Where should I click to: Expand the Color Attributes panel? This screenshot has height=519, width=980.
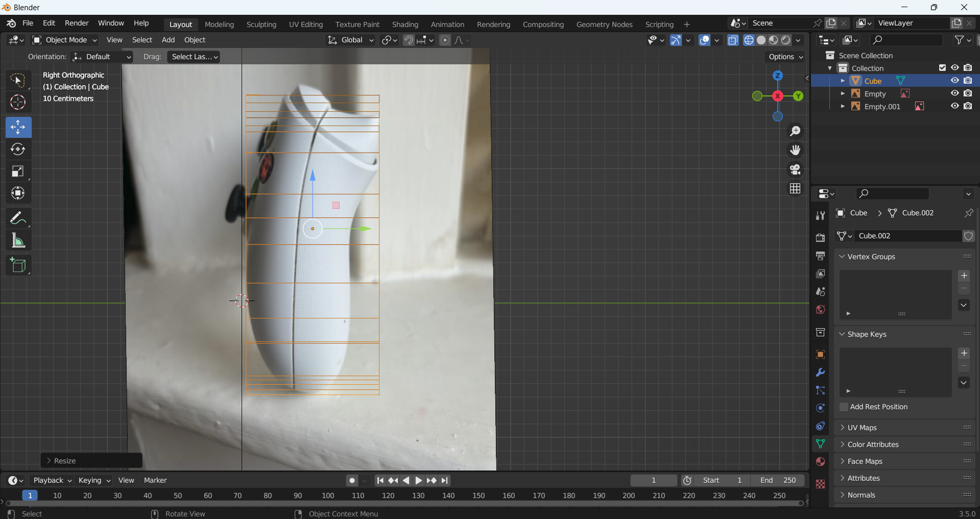pyautogui.click(x=873, y=444)
